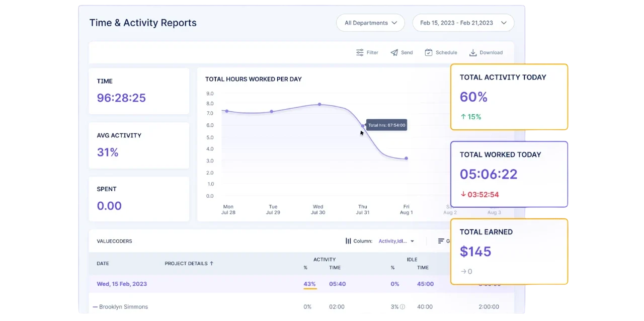Collapse the Brooklyn Simmons row

95,307
